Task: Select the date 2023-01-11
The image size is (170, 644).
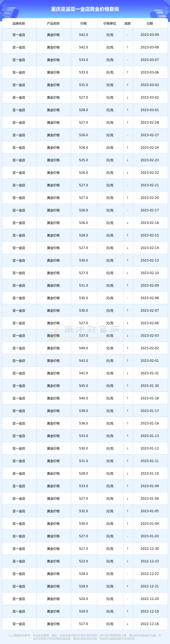Action: click(150, 461)
